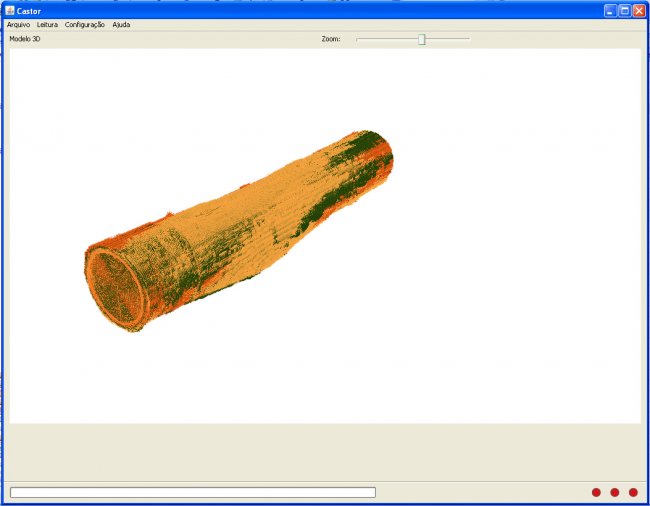This screenshot has height=506, width=650.
Task: Click the last red status dot
Action: (x=633, y=492)
